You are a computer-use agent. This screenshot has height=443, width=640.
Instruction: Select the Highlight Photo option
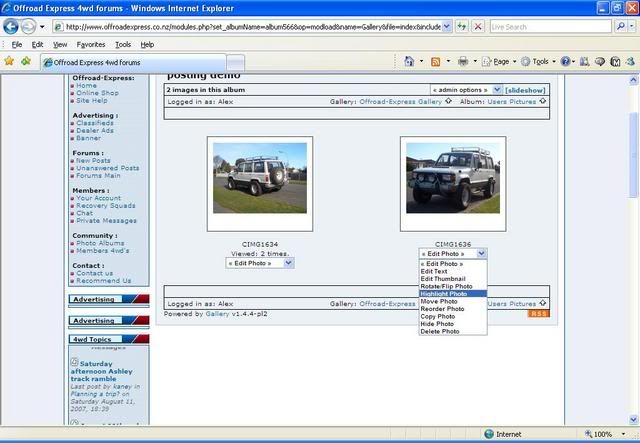coord(453,294)
